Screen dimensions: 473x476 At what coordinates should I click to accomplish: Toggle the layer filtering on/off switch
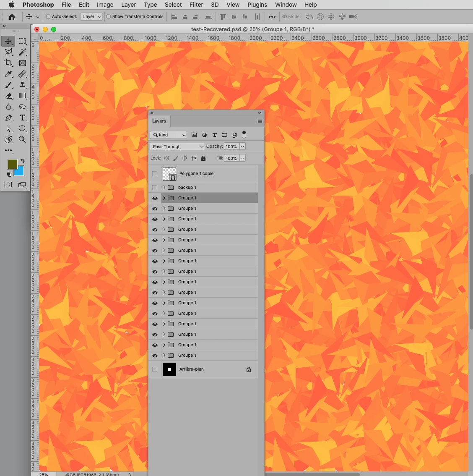244,134
